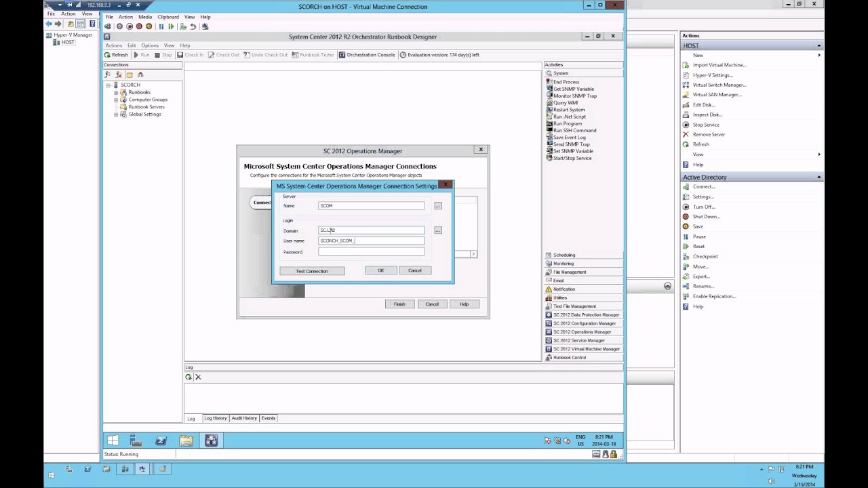Choose the Query WMI activity icon
Screen dimensions: 868x488
pyautogui.click(x=549, y=103)
